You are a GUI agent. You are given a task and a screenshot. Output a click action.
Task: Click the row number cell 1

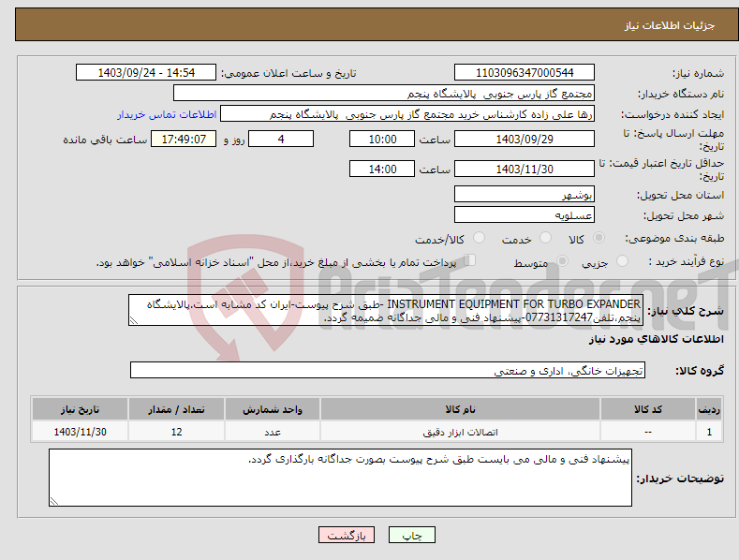pos(709,432)
